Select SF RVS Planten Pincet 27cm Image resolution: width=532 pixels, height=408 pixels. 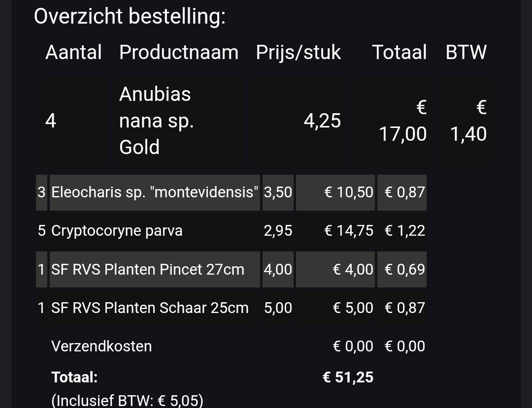coord(148,269)
